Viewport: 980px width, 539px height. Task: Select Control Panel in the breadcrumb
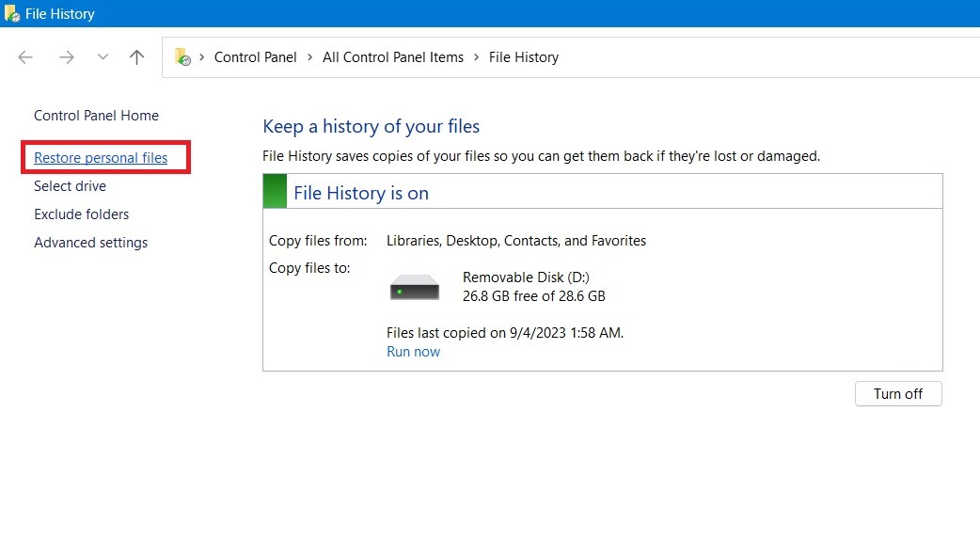coord(255,57)
